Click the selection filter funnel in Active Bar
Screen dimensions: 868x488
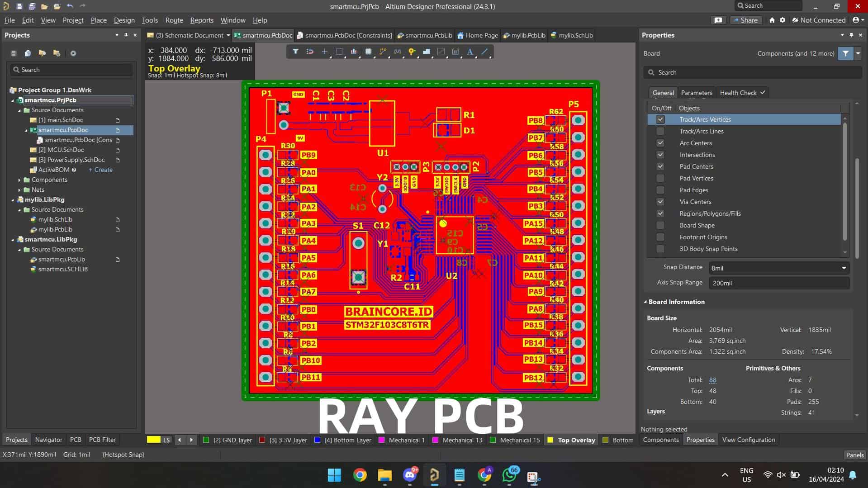(x=295, y=52)
